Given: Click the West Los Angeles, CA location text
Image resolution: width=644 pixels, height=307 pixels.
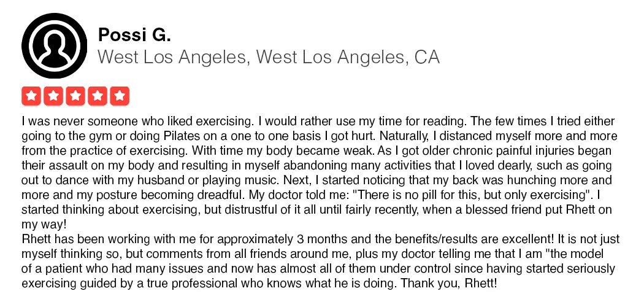Looking at the screenshot, I should [x=269, y=57].
